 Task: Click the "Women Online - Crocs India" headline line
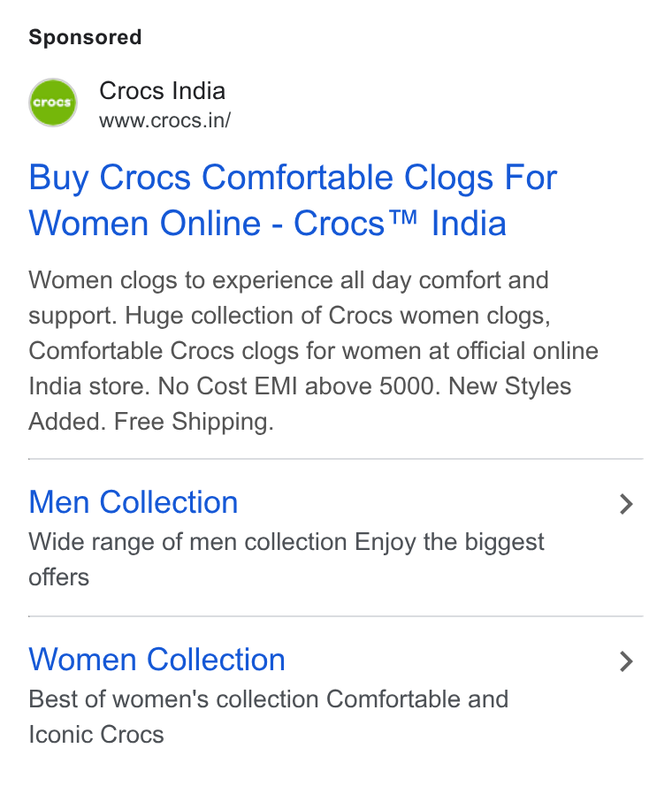pyautogui.click(x=267, y=224)
